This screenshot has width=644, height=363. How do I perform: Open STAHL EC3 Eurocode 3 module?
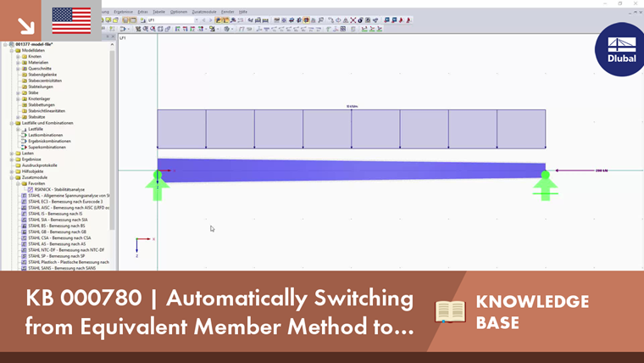pyautogui.click(x=65, y=202)
